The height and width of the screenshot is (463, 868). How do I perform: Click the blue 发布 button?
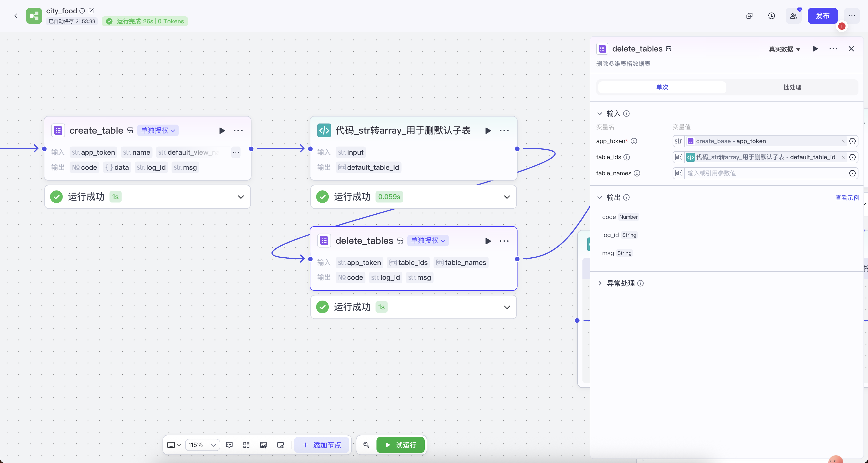pyautogui.click(x=822, y=16)
